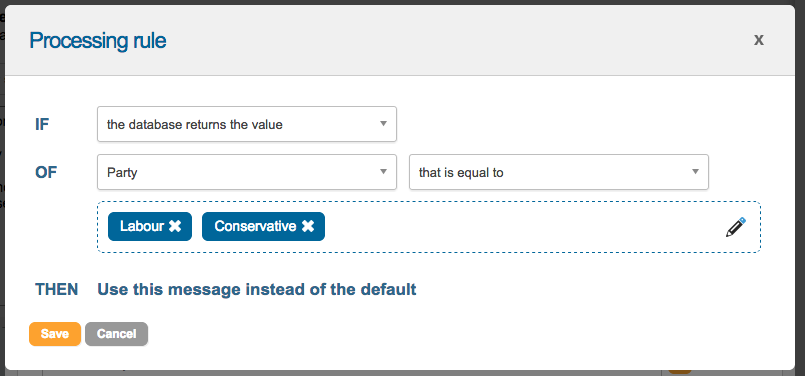This screenshot has height=376, width=805.
Task: Click the 'Processing rule' dialog title
Action: (x=98, y=41)
